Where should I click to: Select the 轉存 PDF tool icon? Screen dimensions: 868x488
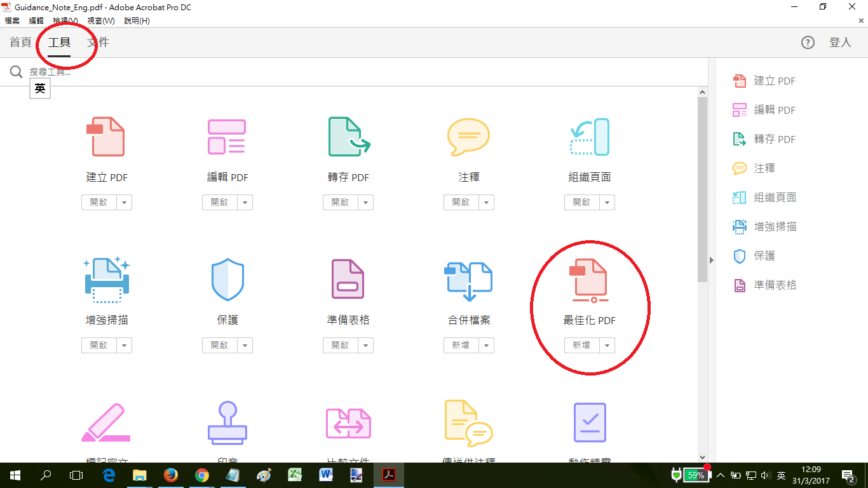348,137
